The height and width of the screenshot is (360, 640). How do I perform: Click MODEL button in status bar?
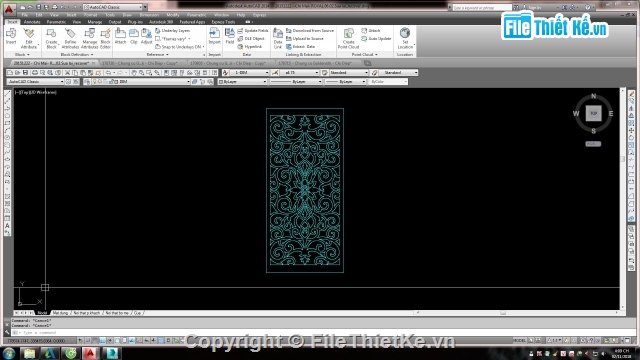519,340
